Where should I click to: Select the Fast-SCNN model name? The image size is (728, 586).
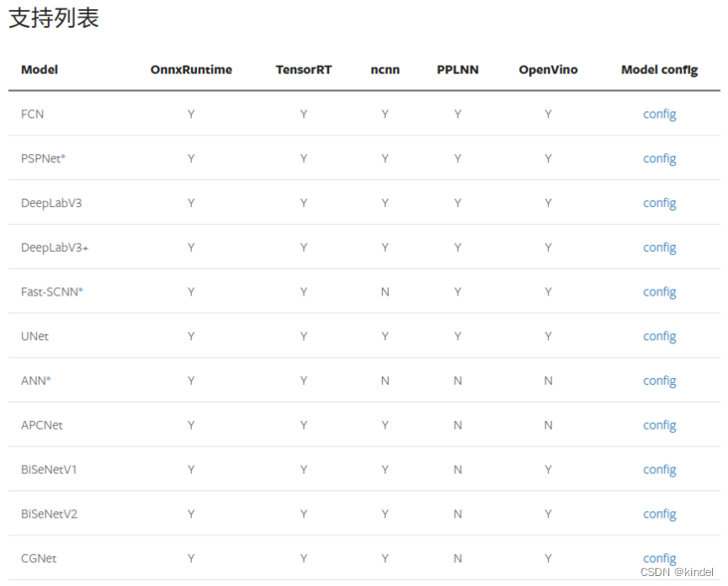pos(50,293)
